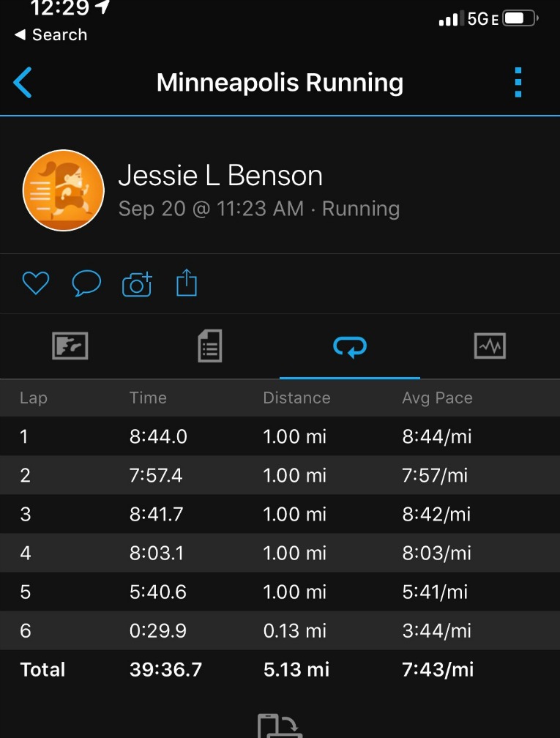Share the activity with share icon
This screenshot has width=560, height=738.
pos(187,283)
